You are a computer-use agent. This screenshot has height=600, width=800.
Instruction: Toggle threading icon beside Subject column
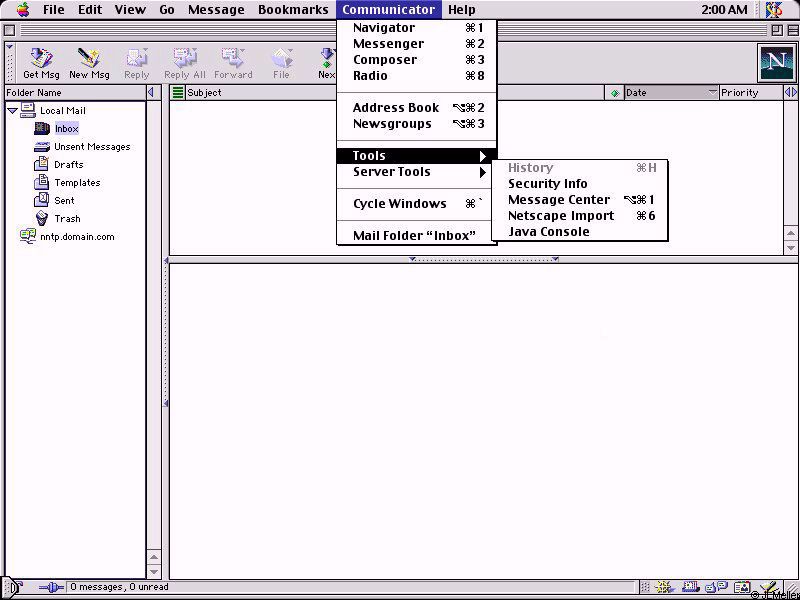[178, 93]
